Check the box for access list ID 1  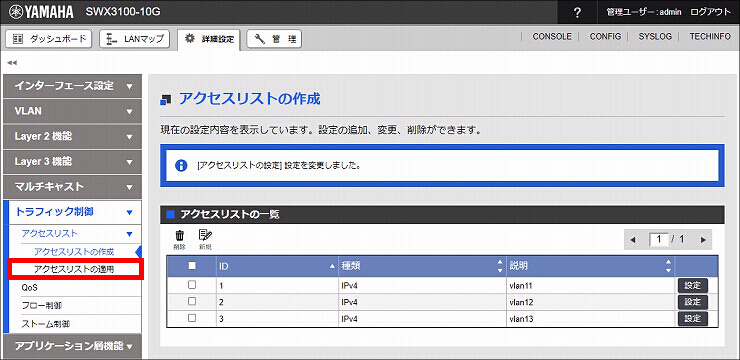192,285
